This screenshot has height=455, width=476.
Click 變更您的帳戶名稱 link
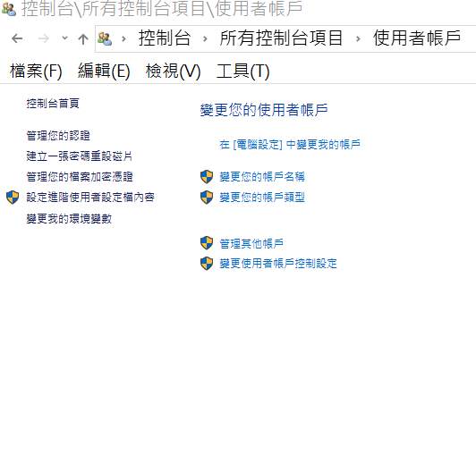[x=262, y=177]
